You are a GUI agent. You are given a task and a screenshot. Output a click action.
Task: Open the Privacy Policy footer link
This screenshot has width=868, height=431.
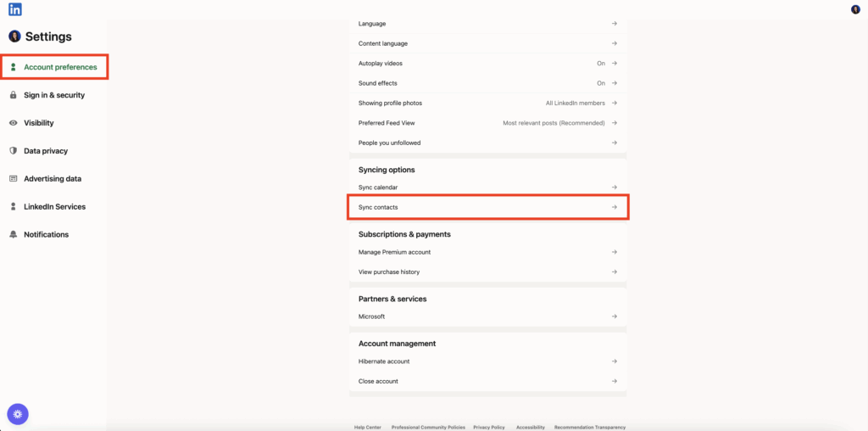tap(489, 427)
